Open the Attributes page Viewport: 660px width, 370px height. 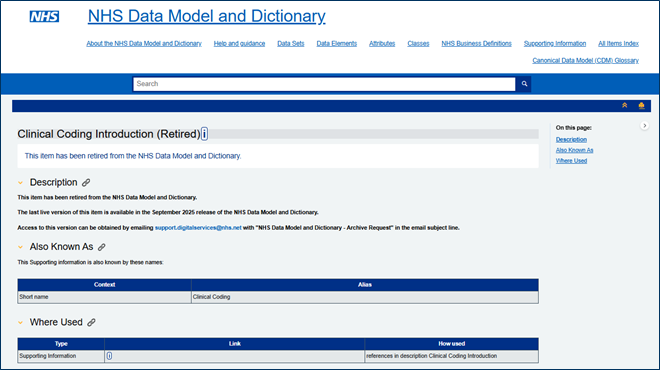pos(382,43)
